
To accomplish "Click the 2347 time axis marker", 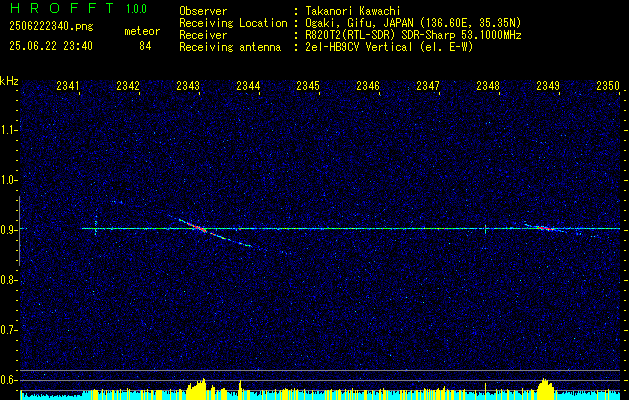I will [x=428, y=85].
